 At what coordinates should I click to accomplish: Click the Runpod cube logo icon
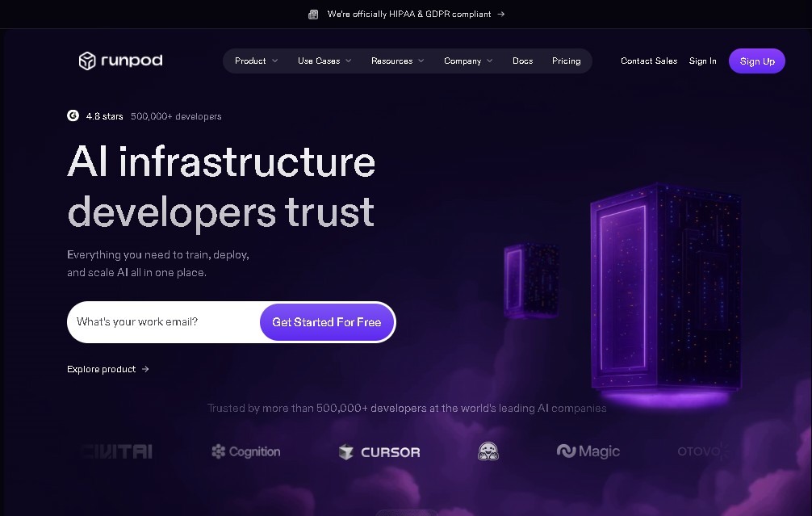(x=87, y=61)
